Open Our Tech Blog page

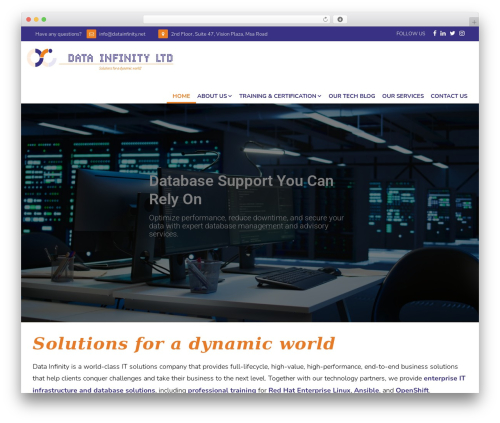[352, 96]
